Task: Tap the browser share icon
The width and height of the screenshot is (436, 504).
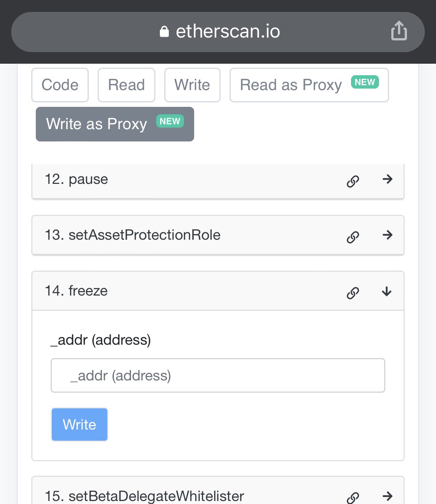Action: [x=399, y=31]
